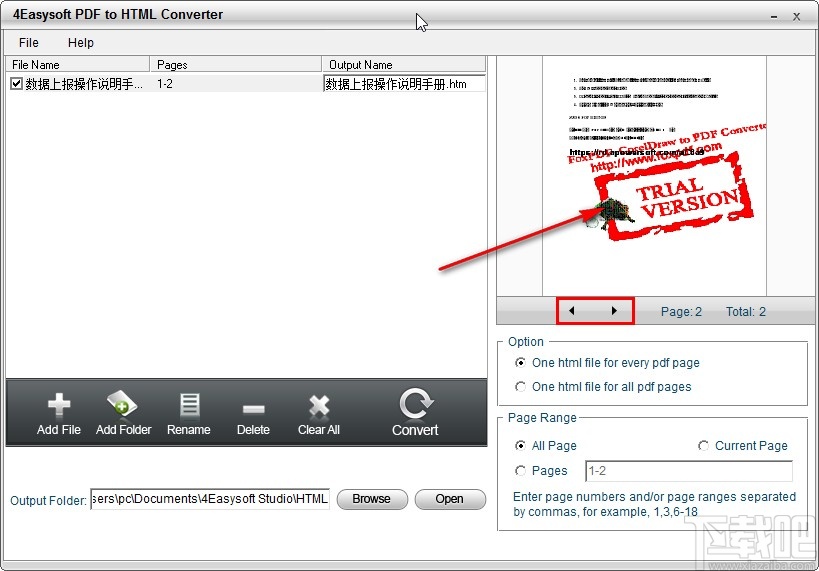Click the Rename toolbar icon

coord(189,405)
